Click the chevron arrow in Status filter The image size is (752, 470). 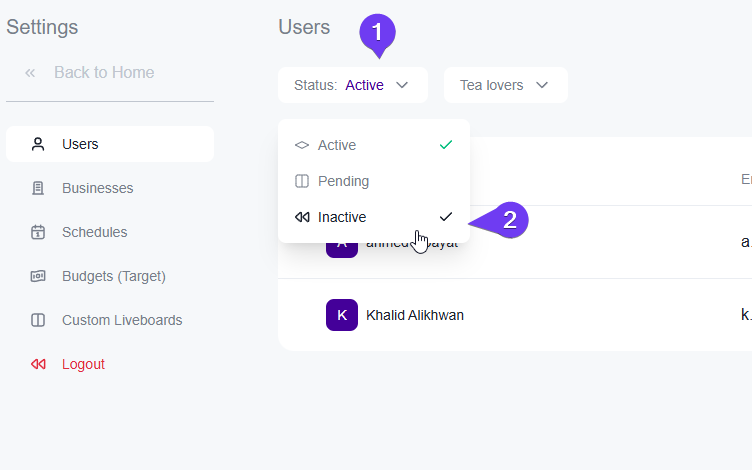402,85
